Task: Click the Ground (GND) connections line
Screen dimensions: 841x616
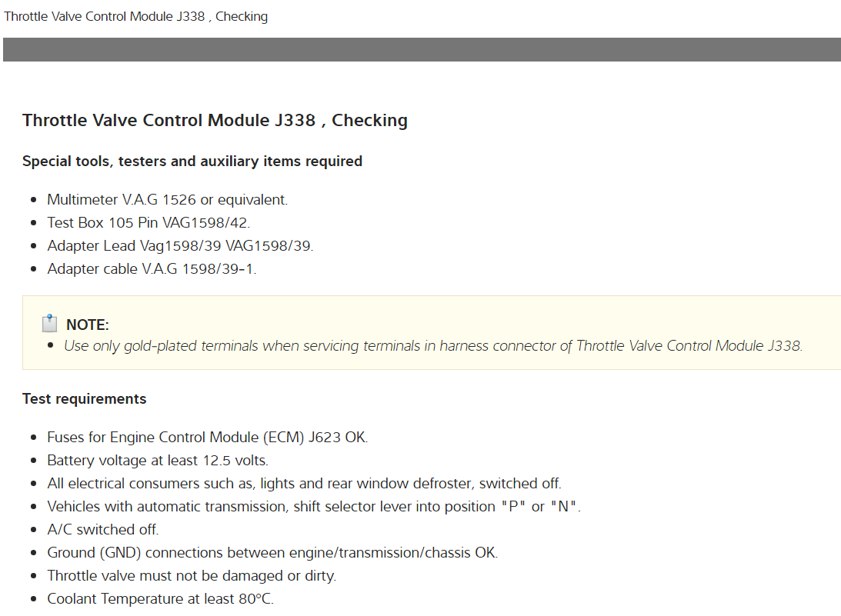Action: 272,553
